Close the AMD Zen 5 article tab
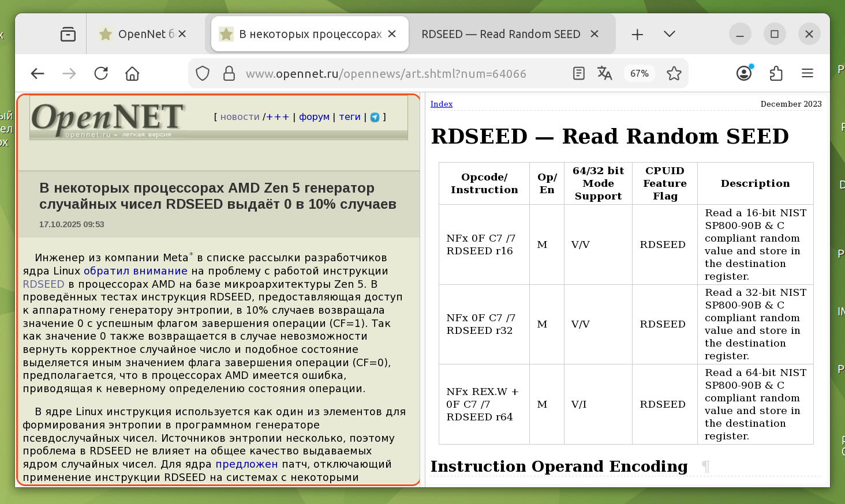This screenshot has height=504, width=845. pyautogui.click(x=392, y=34)
